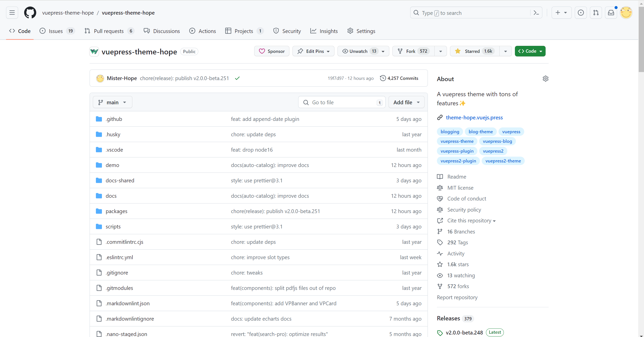Screen dimensions: 644x337
Task: Expand the main branch dropdown
Action: coord(112,102)
